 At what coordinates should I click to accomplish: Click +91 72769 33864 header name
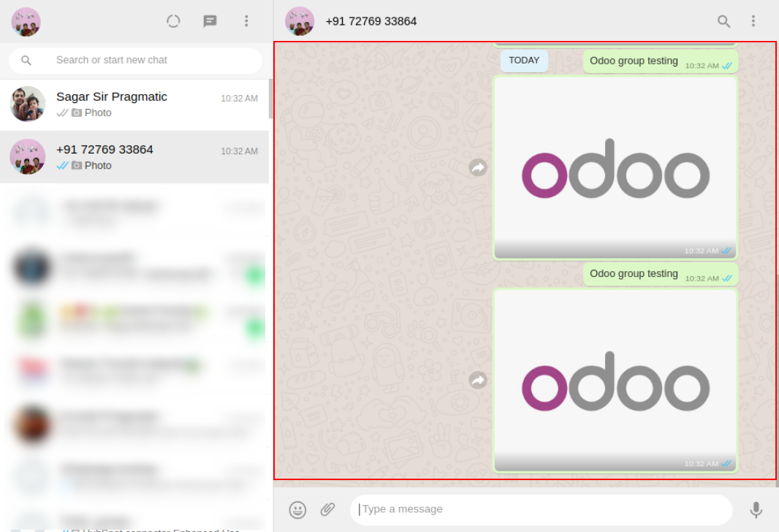371,21
